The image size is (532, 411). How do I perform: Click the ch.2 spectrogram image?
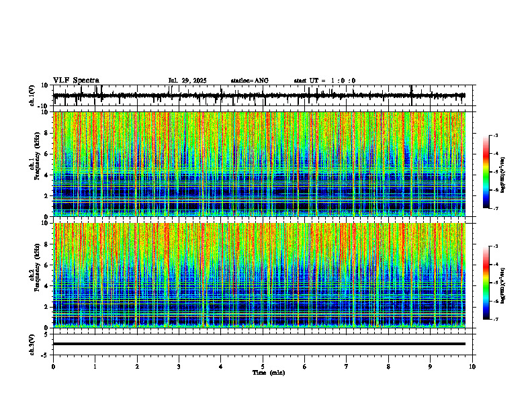pyautogui.click(x=259, y=275)
